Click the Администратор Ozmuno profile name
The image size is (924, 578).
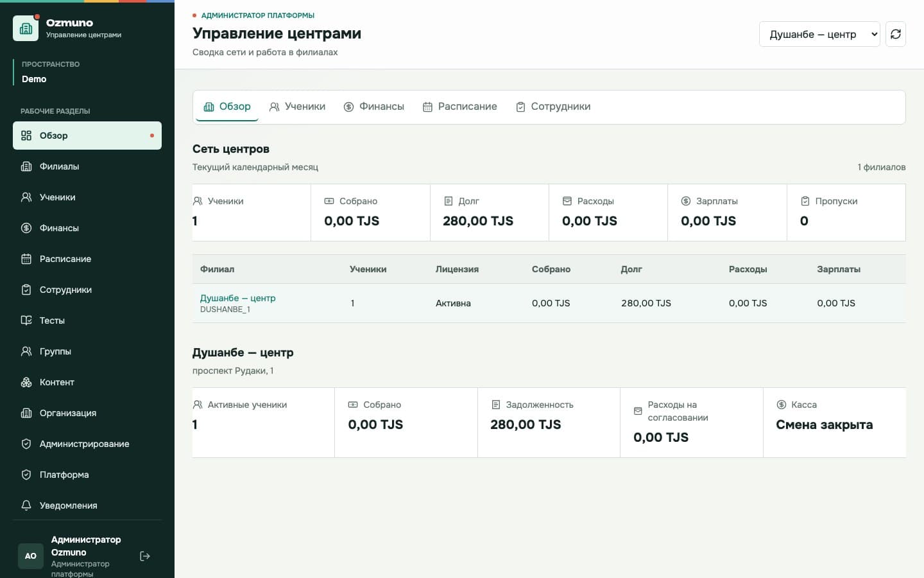pyautogui.click(x=86, y=546)
